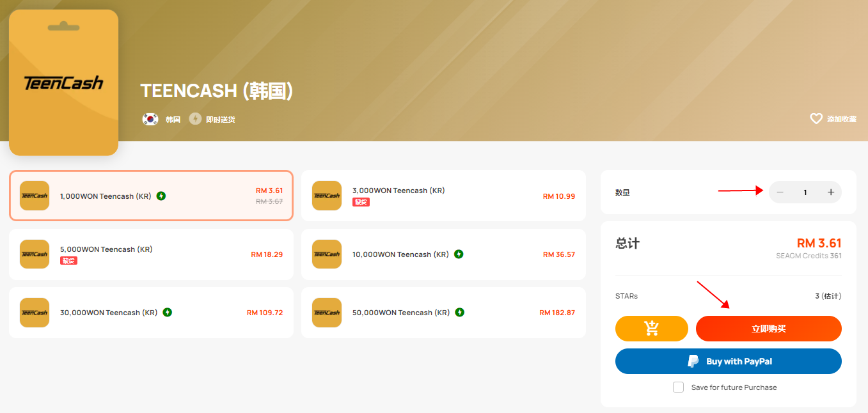Click the SEAGM Credits 361 text

[x=809, y=256]
